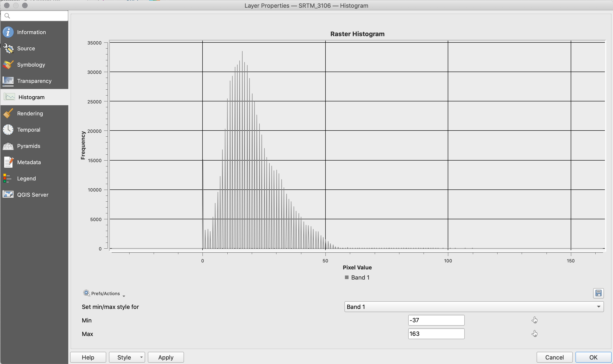Click the Source wrench icon
Viewport: 613px width, 364px height.
tap(8, 48)
